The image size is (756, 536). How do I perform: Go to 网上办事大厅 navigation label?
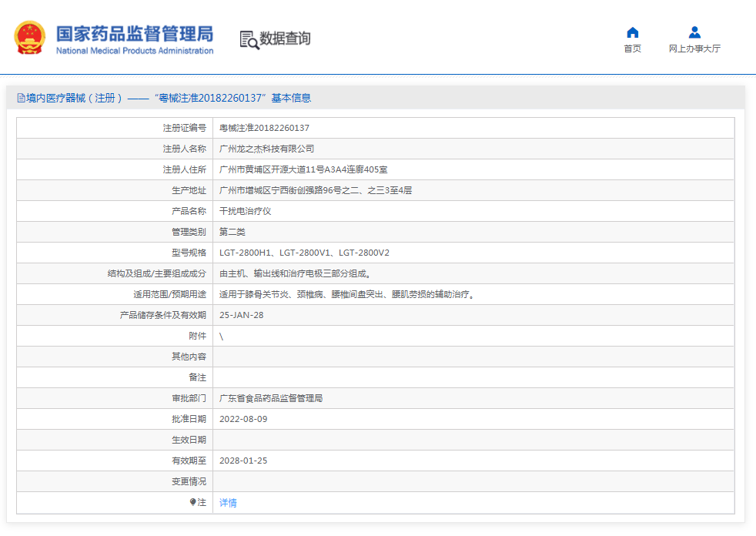point(694,49)
